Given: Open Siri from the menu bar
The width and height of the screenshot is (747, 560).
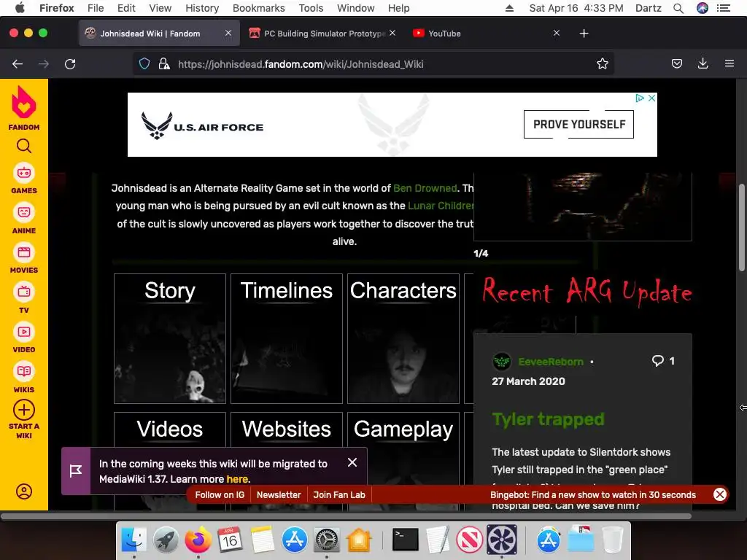Looking at the screenshot, I should [x=703, y=8].
